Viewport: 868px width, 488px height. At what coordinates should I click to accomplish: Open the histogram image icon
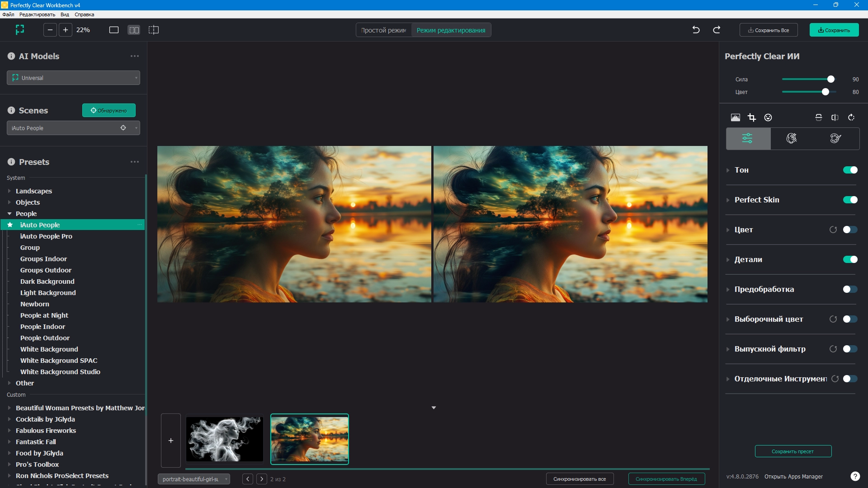736,117
